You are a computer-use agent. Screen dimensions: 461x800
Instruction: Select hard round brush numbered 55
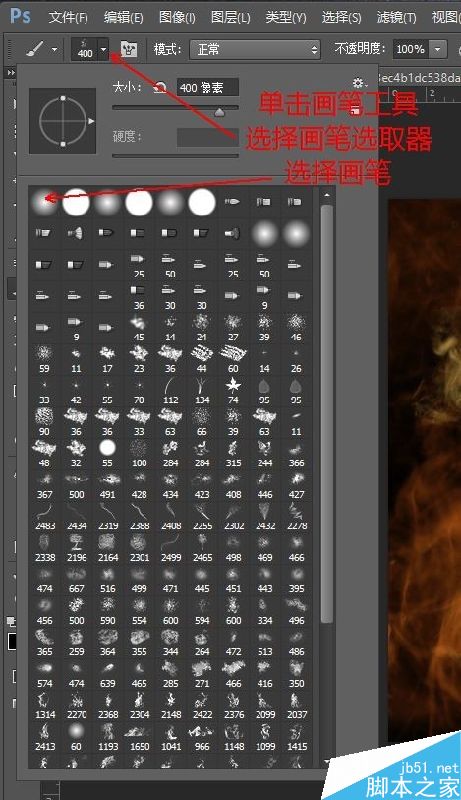[107, 453]
